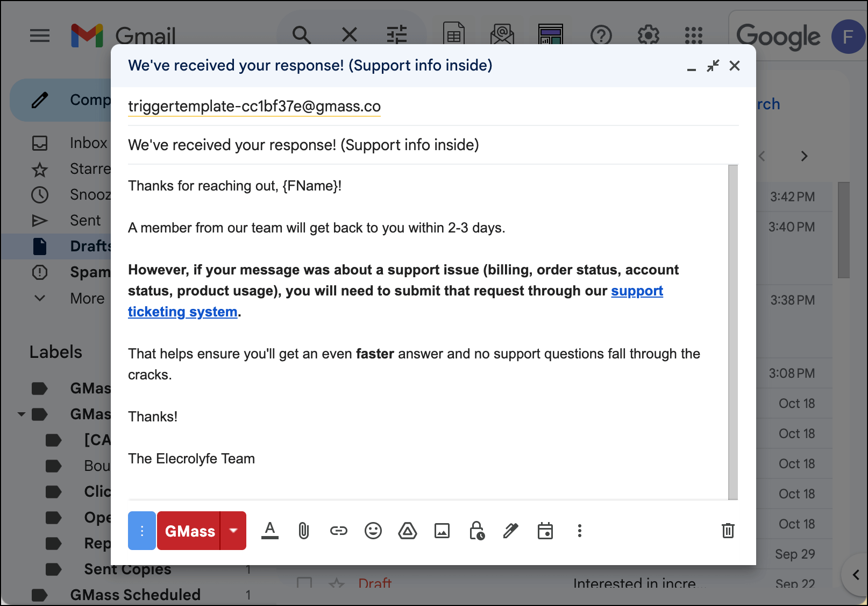This screenshot has width=868, height=606.
Task: Click the subject line field
Action: click(433, 145)
